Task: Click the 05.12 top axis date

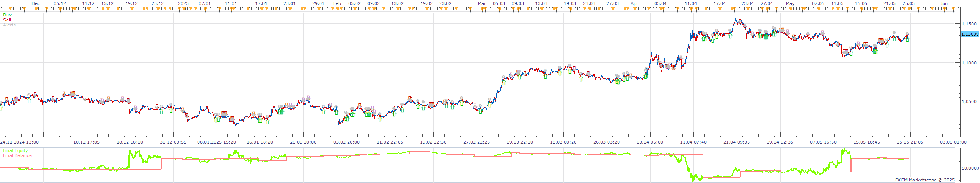Action: pos(60,3)
